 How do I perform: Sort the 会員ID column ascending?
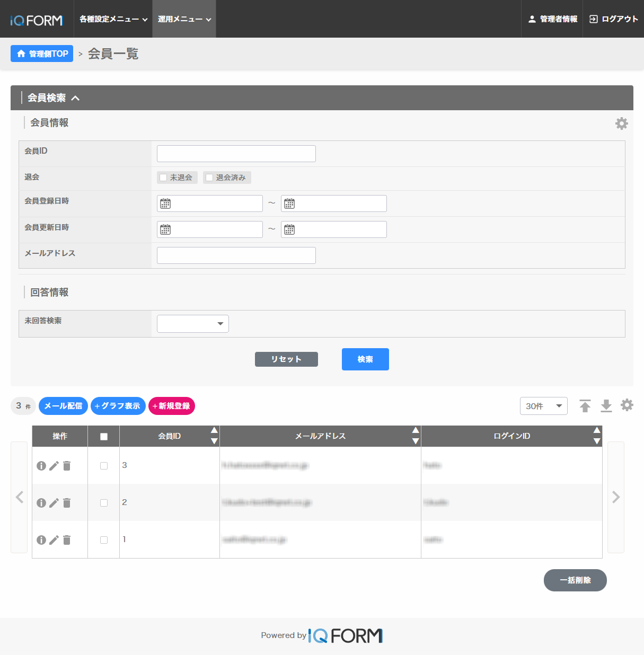214,431
